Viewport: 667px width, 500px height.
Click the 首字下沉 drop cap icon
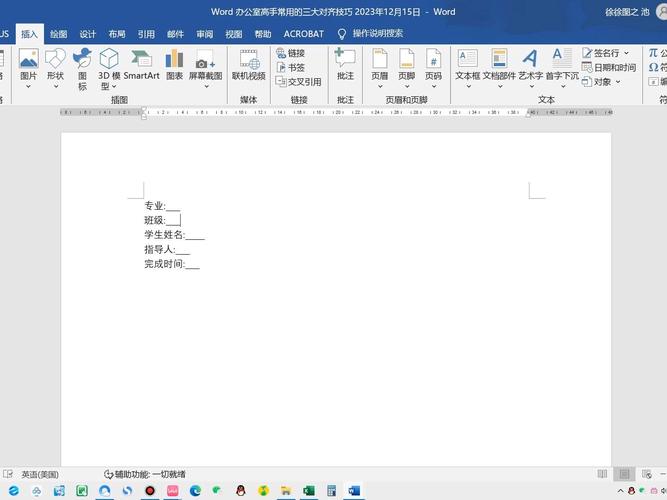562,58
